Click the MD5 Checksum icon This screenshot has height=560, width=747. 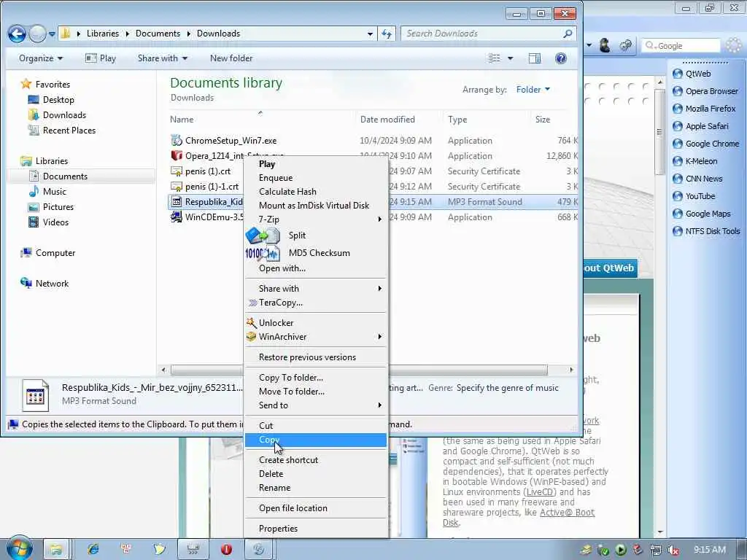coord(263,253)
